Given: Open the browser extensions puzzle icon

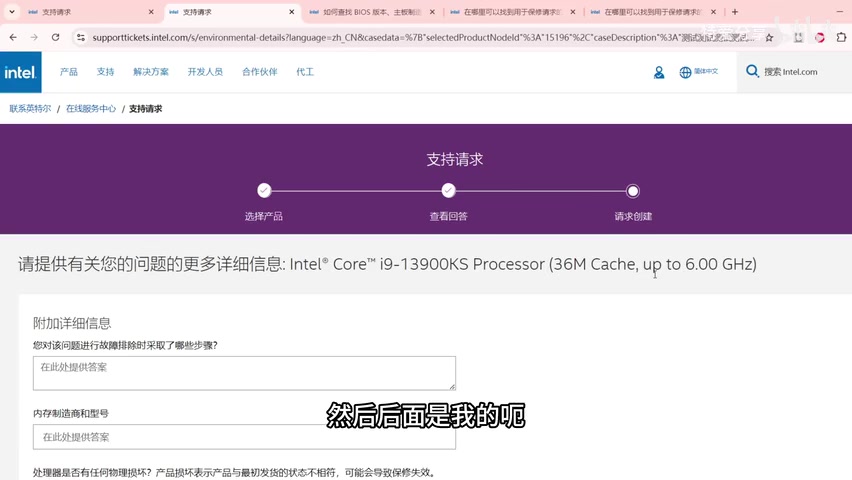Looking at the screenshot, I should click(841, 38).
